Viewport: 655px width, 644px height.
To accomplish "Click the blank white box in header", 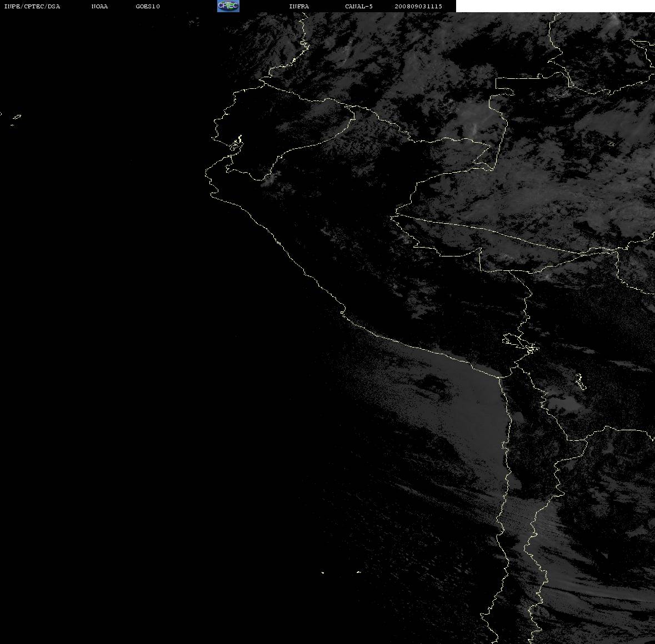I will 555,6.
